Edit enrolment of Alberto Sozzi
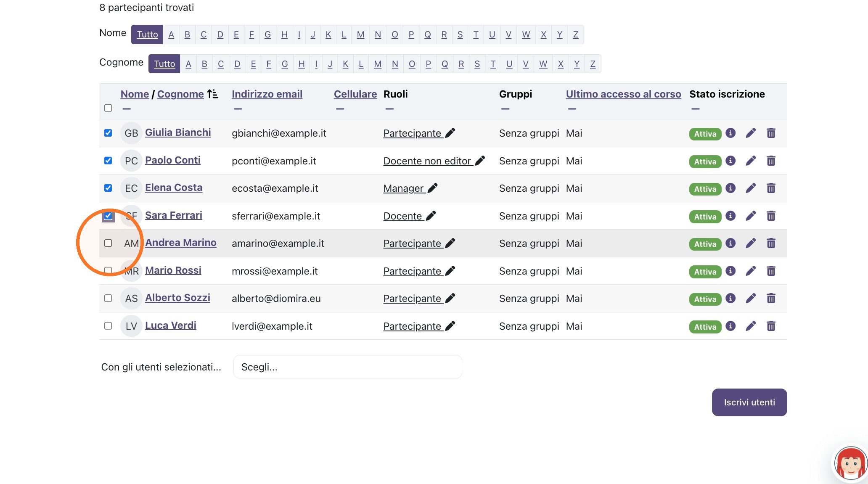This screenshot has height=484, width=868. click(751, 298)
